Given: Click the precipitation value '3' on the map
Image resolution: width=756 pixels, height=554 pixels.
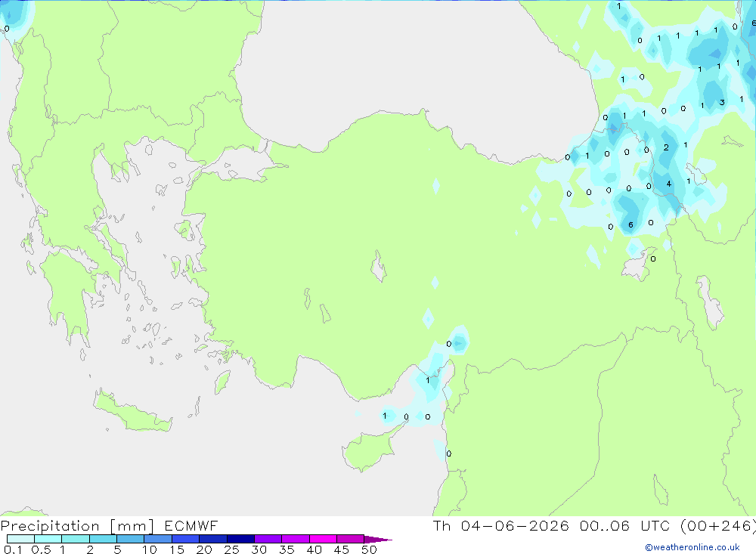Looking at the screenshot, I should click(x=722, y=102).
